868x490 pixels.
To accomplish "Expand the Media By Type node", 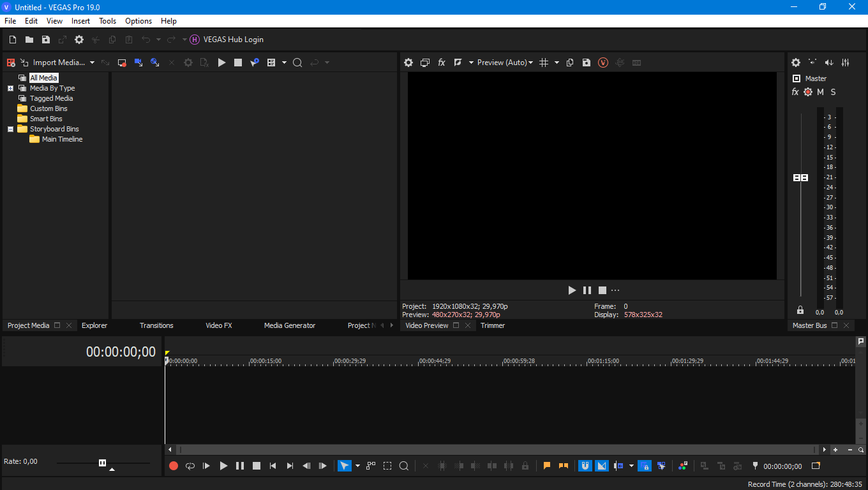I will point(10,89).
